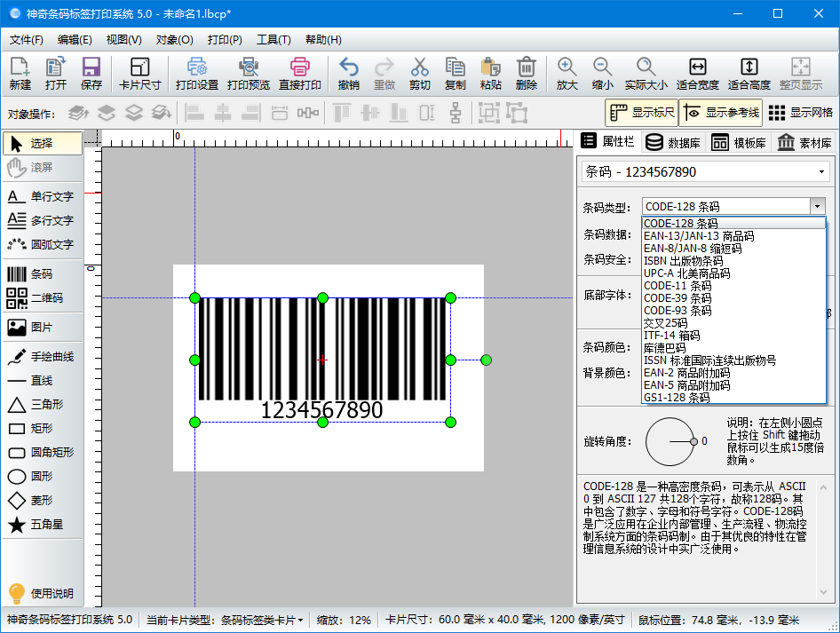Screen dimensions: 840x633
Task: Launch 打印预览 print preview
Action: 249,74
